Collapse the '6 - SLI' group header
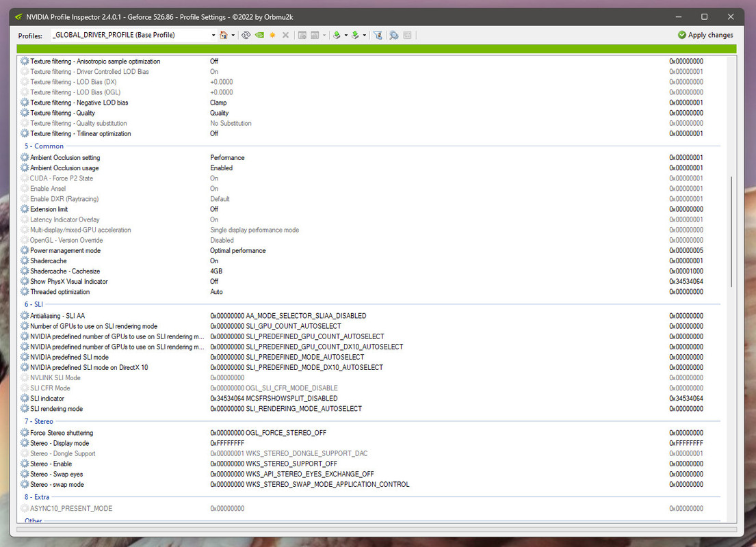The height and width of the screenshot is (547, 756). (34, 304)
